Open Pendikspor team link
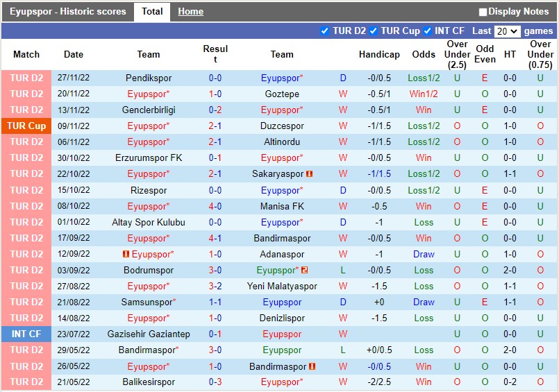 [x=149, y=78]
